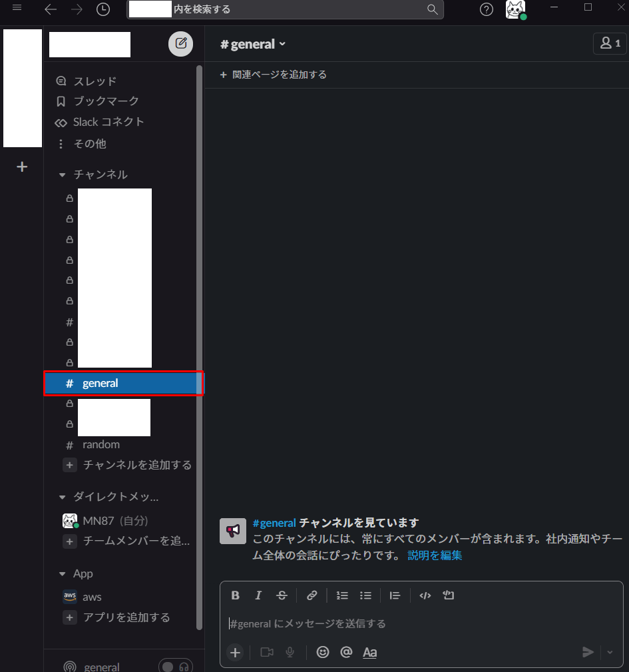Viewport: 629px width, 672px height.
Task: Insert a link via the link icon
Action: tap(312, 595)
